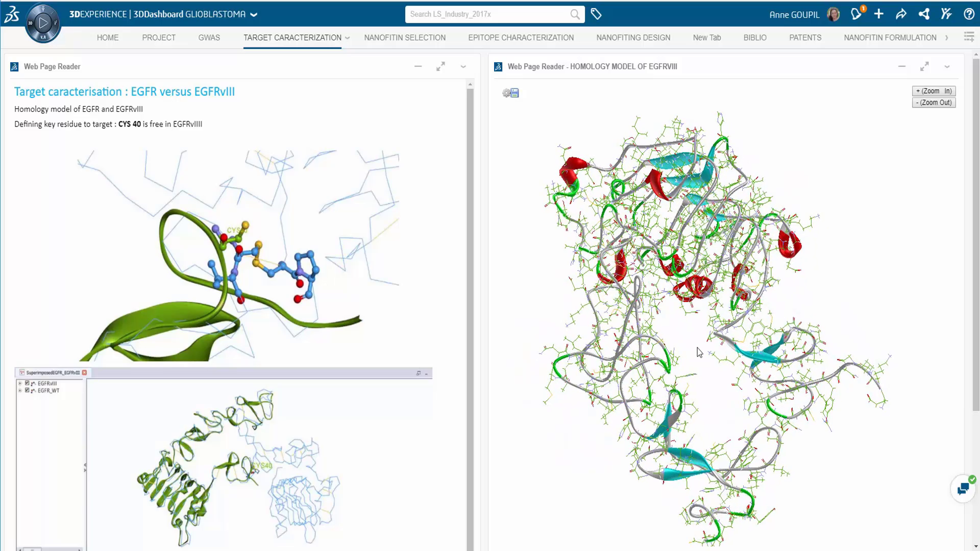Open the 3D compass play button
Image resolution: width=980 pixels, height=551 pixels.
(43, 22)
